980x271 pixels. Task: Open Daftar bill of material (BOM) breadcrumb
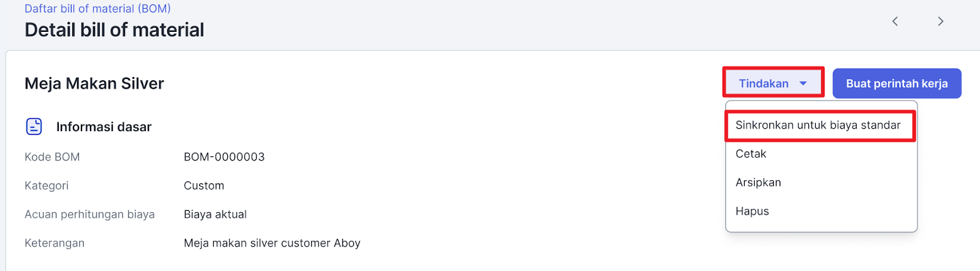97,9
